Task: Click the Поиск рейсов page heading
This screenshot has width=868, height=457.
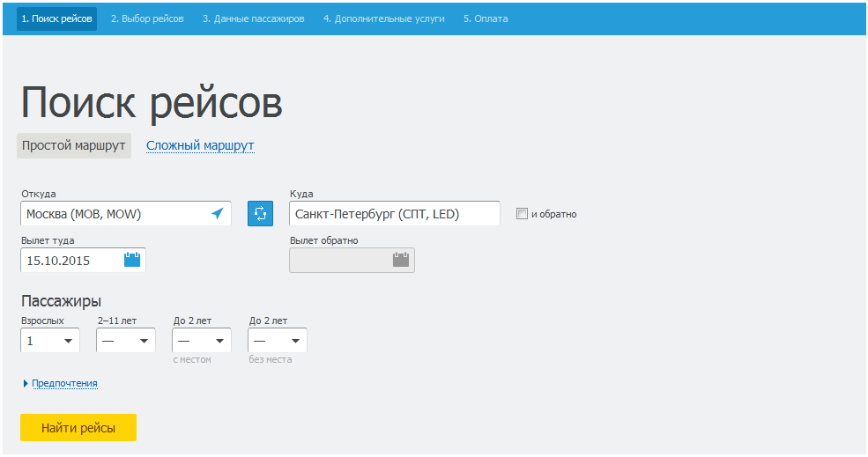Action: pos(152,102)
